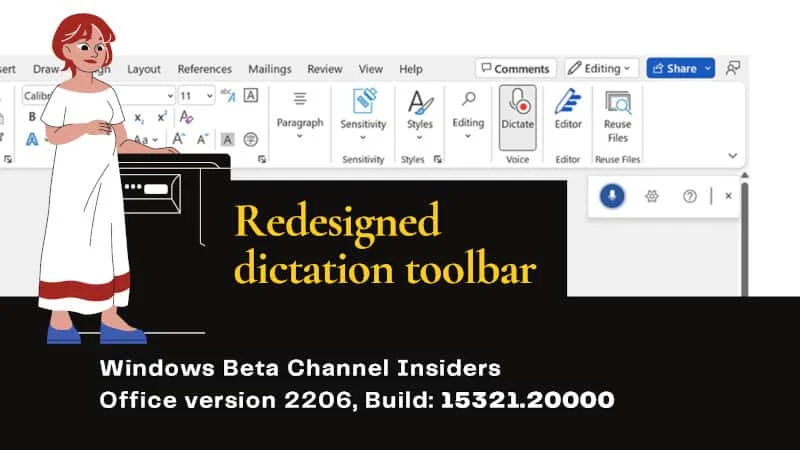Open the Styles gallery
800x450 pixels.
(420, 116)
